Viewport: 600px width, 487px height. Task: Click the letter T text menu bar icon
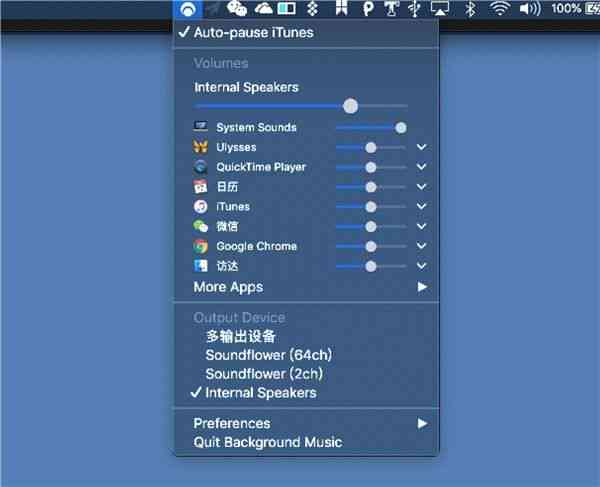[391, 8]
